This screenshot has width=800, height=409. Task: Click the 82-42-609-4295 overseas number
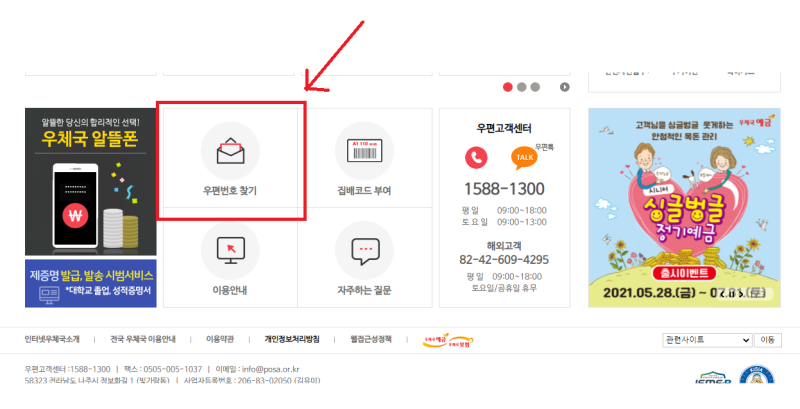(504, 260)
